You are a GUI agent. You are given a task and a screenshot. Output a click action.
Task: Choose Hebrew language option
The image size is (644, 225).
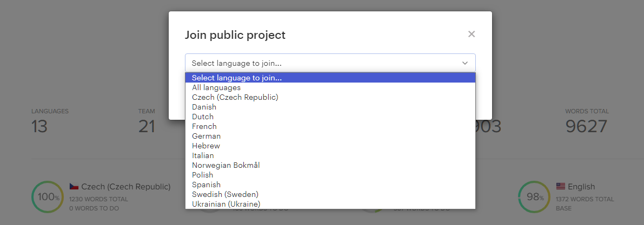click(x=205, y=146)
